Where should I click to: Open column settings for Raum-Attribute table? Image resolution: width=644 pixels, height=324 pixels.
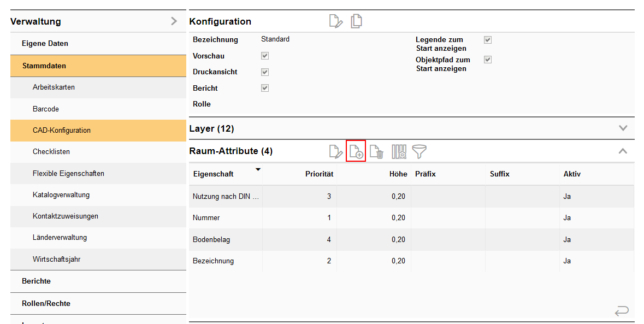(x=399, y=151)
